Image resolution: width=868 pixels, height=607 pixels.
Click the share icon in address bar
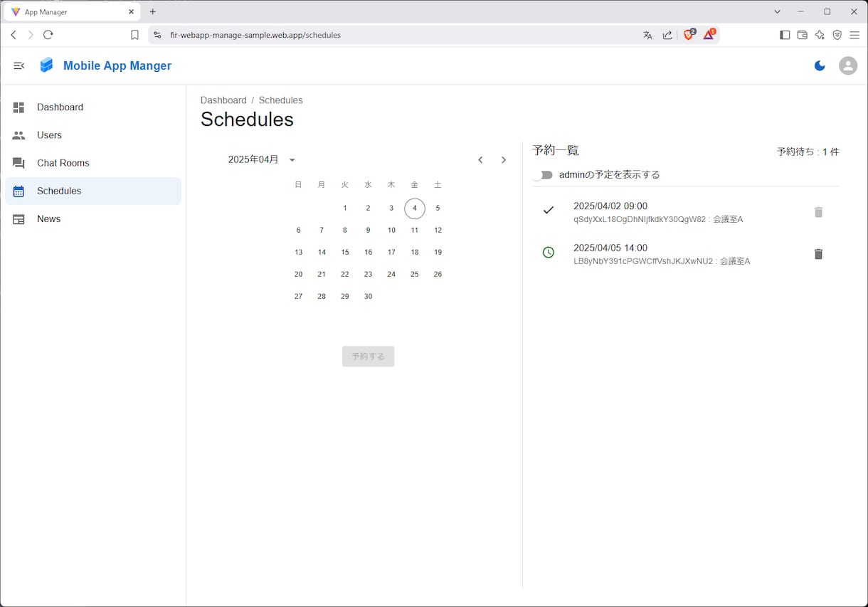coord(667,35)
